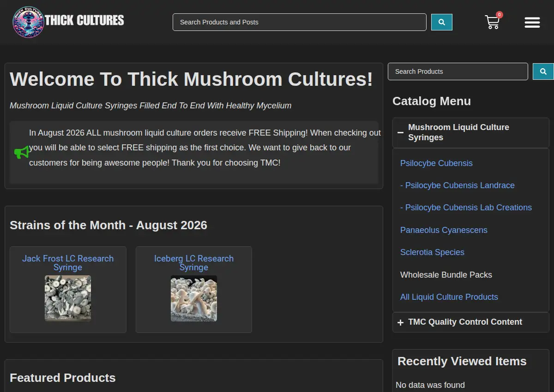
Task: Open Jack Frost LC Research Syringe link
Action: (68, 263)
